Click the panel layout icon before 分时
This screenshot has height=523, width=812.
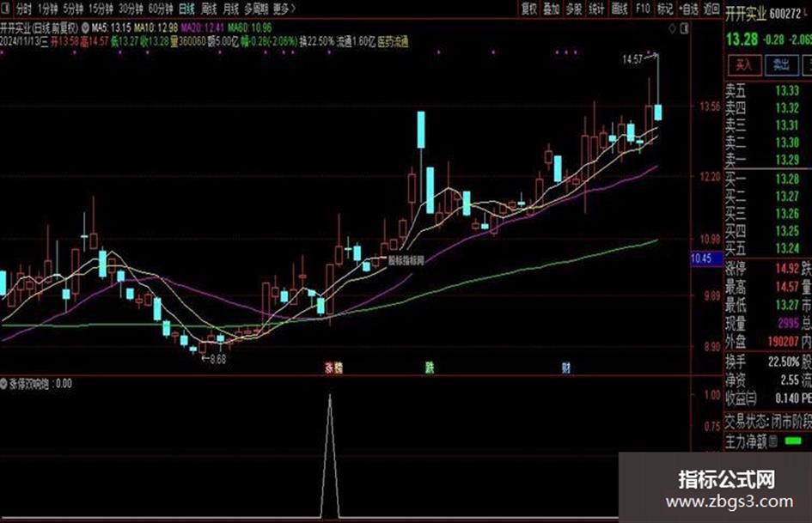pos(6,9)
